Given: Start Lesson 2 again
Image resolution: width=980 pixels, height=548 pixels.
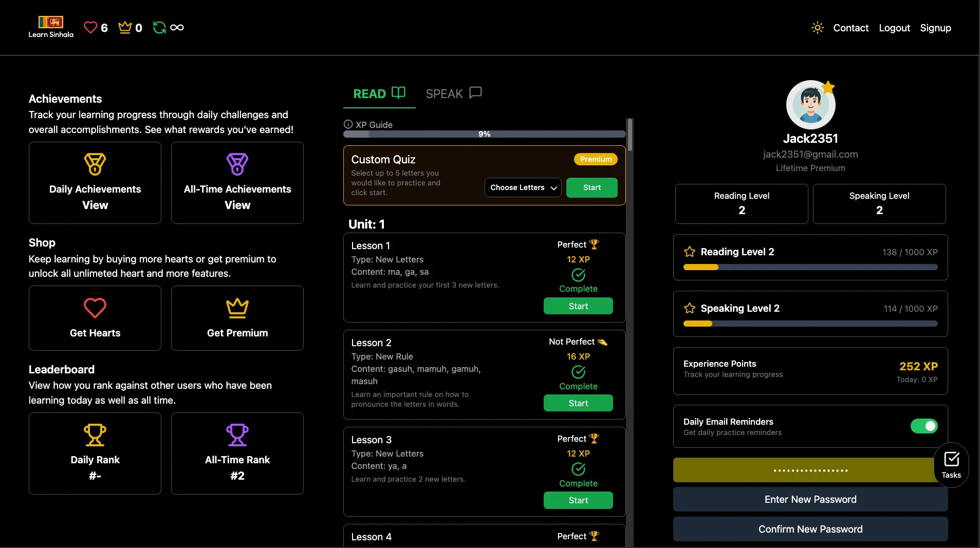Looking at the screenshot, I should click(578, 403).
